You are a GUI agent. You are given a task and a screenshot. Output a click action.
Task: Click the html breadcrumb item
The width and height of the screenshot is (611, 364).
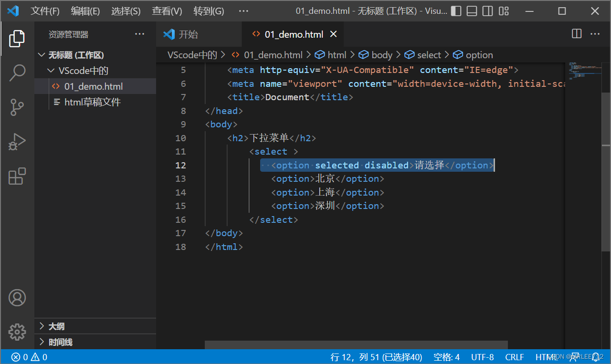pos(330,55)
